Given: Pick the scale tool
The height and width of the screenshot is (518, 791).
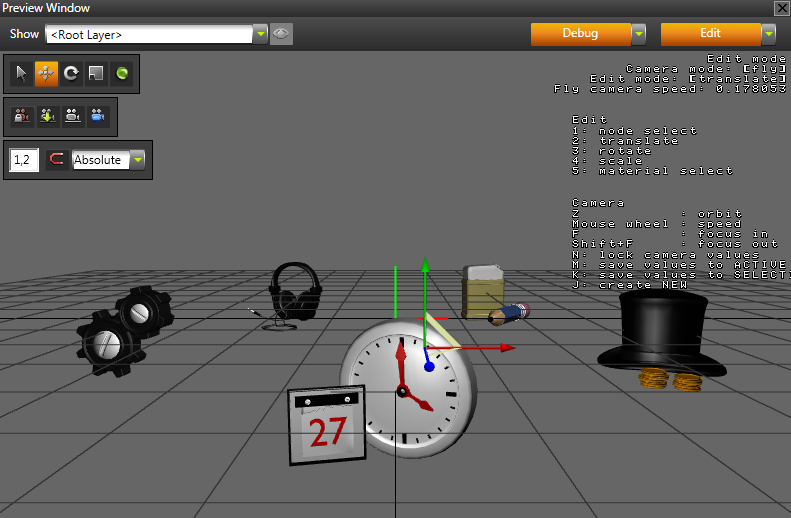Looking at the screenshot, I should tap(96, 74).
